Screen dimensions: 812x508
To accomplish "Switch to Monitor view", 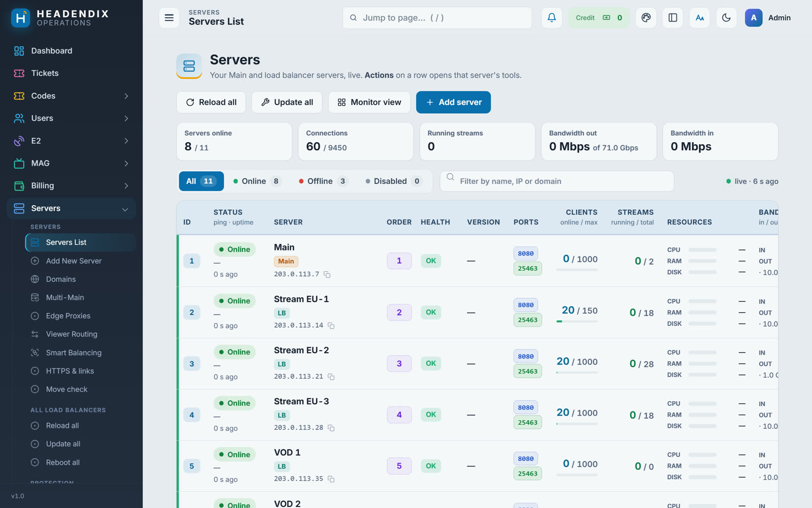I will [x=369, y=102].
